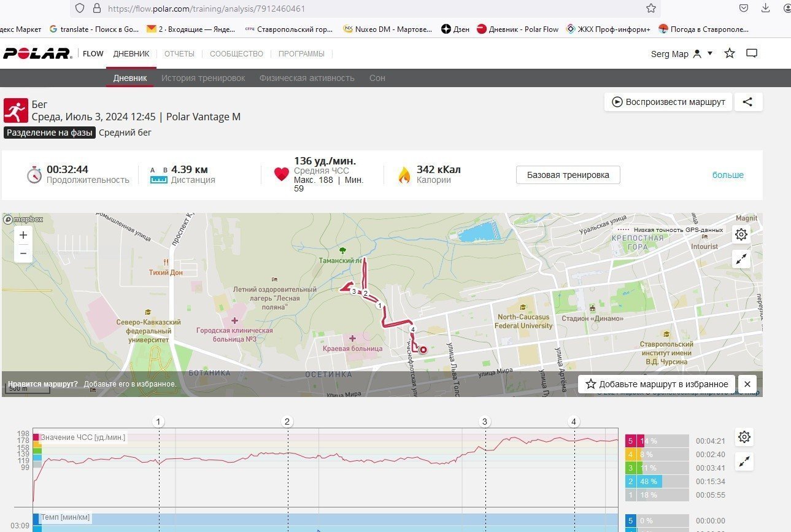Expand the map to fullscreen
This screenshot has height=532, width=791.
pyautogui.click(x=741, y=259)
